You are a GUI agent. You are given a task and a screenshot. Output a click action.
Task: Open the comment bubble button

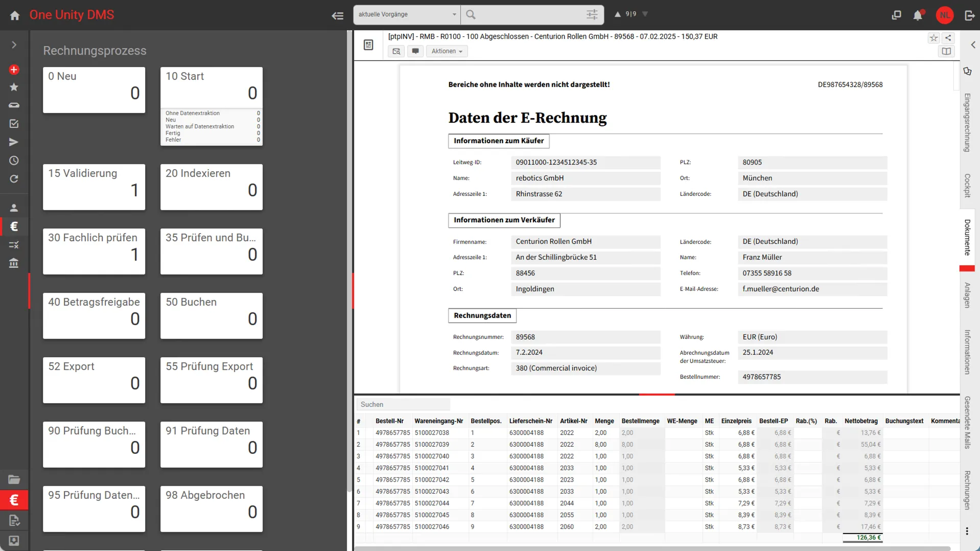click(x=415, y=51)
